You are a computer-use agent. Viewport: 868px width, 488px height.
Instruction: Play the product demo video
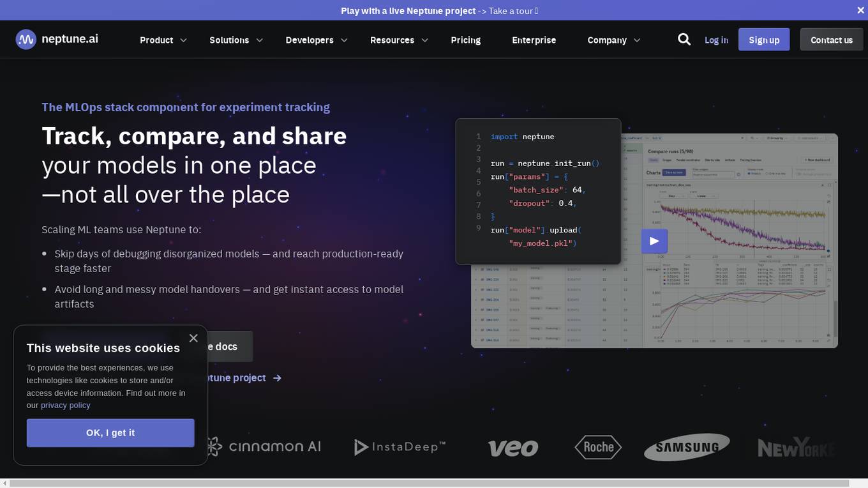click(x=654, y=241)
